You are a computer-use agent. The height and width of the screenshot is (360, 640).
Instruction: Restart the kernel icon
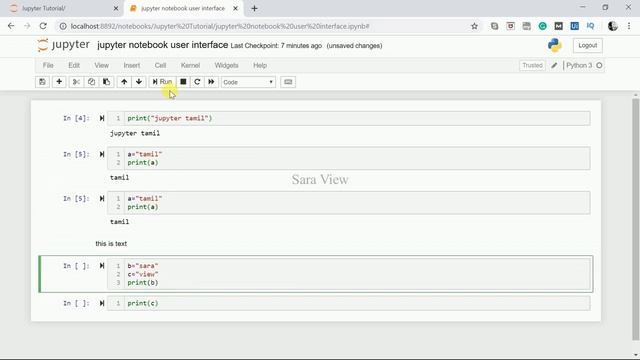197,82
